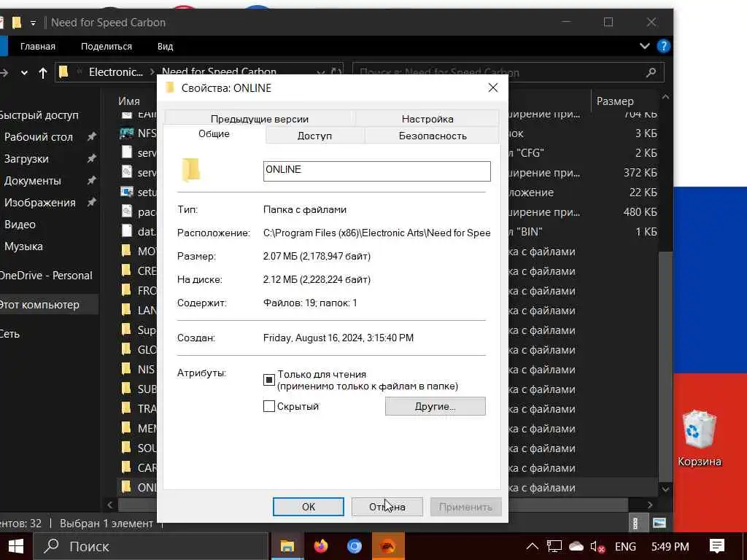Open Видео in the navigation pane

[x=20, y=225]
